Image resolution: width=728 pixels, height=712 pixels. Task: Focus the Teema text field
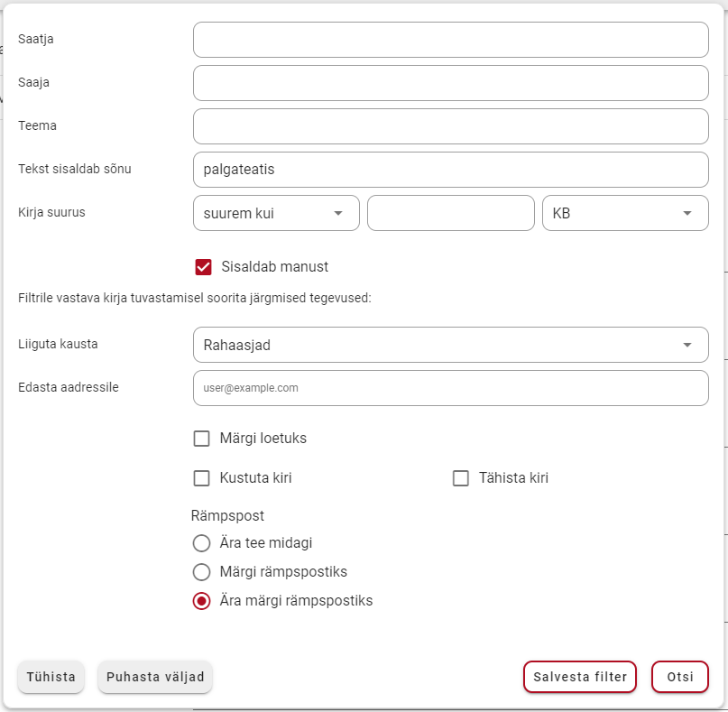[x=450, y=125]
